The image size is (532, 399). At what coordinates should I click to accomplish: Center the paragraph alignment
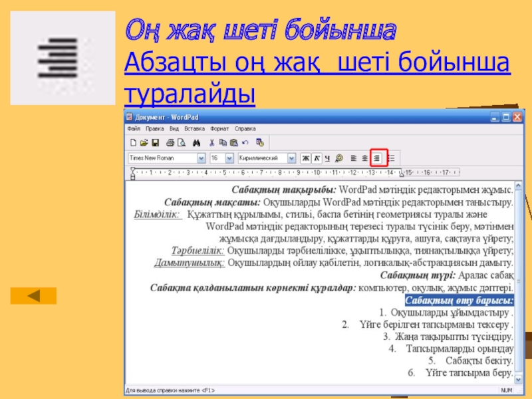coord(364,158)
